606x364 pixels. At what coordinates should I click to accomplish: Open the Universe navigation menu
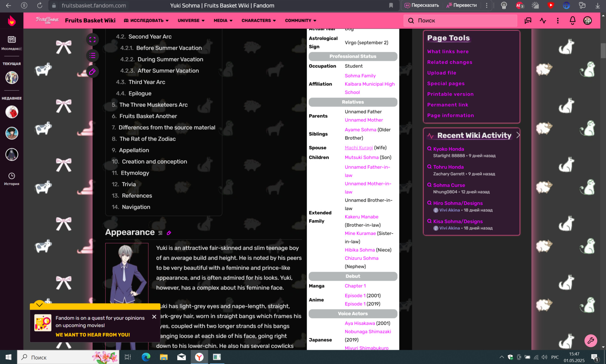click(191, 21)
